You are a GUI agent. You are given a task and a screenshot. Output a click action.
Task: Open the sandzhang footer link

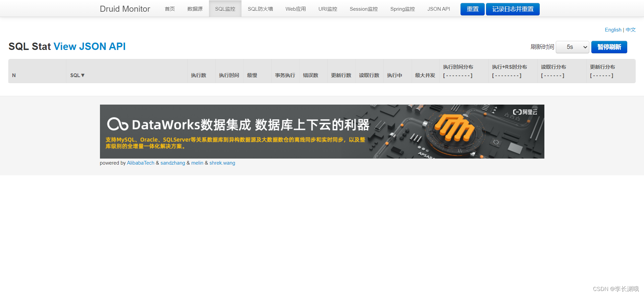(x=173, y=163)
